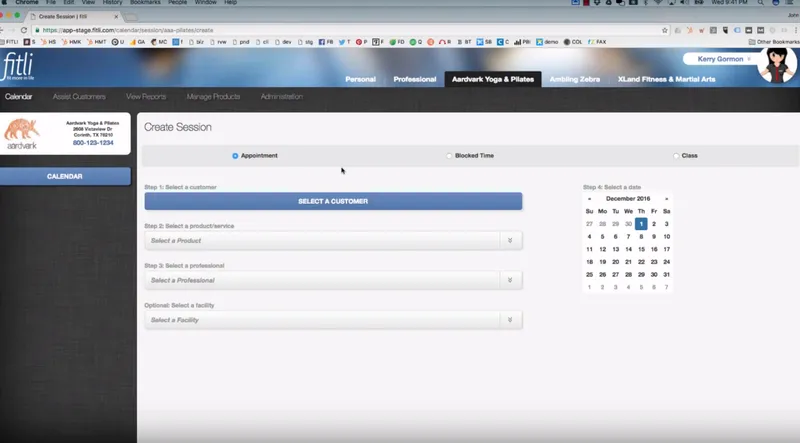The height and width of the screenshot is (443, 800).
Task: Click the Fitli logo
Action: click(18, 67)
